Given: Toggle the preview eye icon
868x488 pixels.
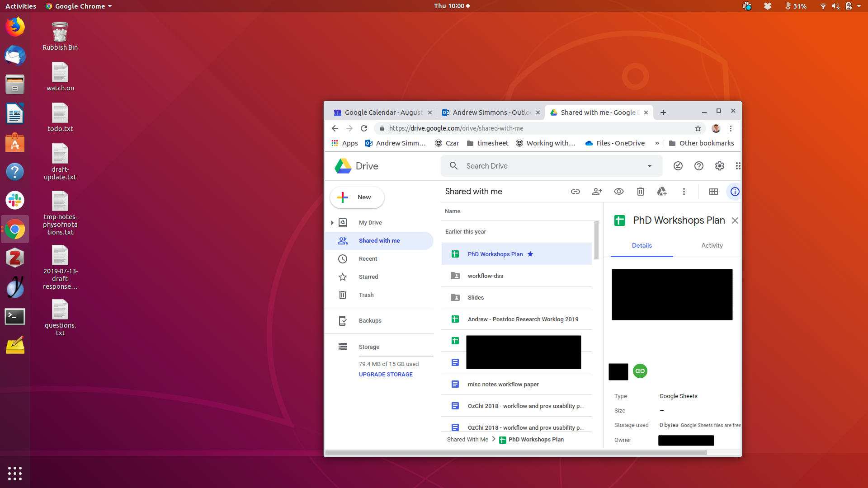Looking at the screenshot, I should pos(618,192).
